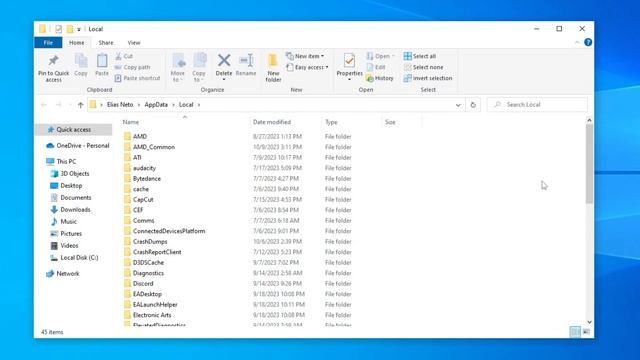Open 3D Objects in the sidebar
The height and width of the screenshot is (360, 640).
[70, 173]
